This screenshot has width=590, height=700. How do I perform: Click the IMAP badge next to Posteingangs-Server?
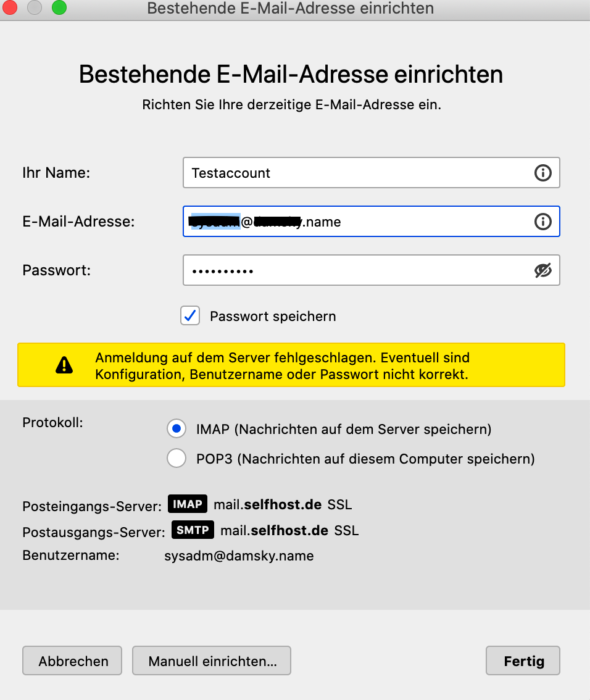coord(187,504)
